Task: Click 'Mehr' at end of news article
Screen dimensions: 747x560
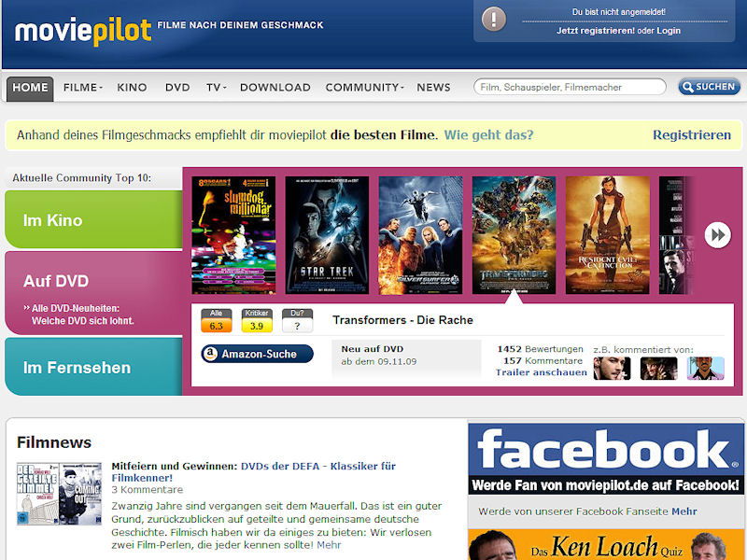Action: coord(329,545)
